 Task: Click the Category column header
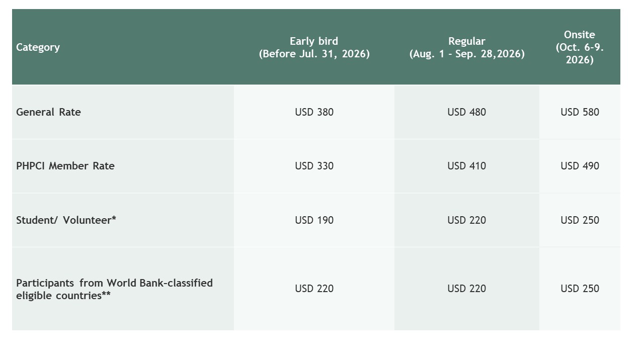[x=38, y=47]
